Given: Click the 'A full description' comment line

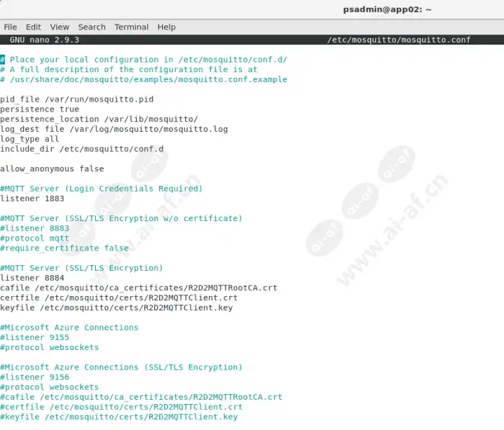Looking at the screenshot, I should coord(129,69).
